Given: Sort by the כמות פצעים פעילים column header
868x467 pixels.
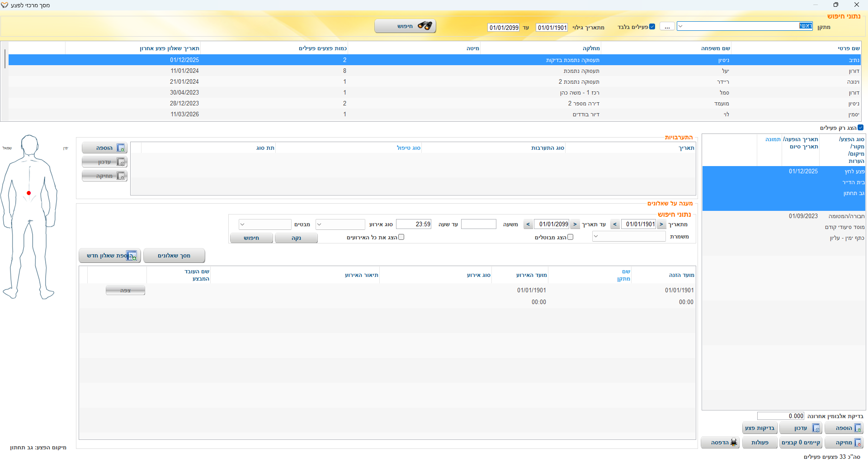Looking at the screenshot, I should point(322,48).
